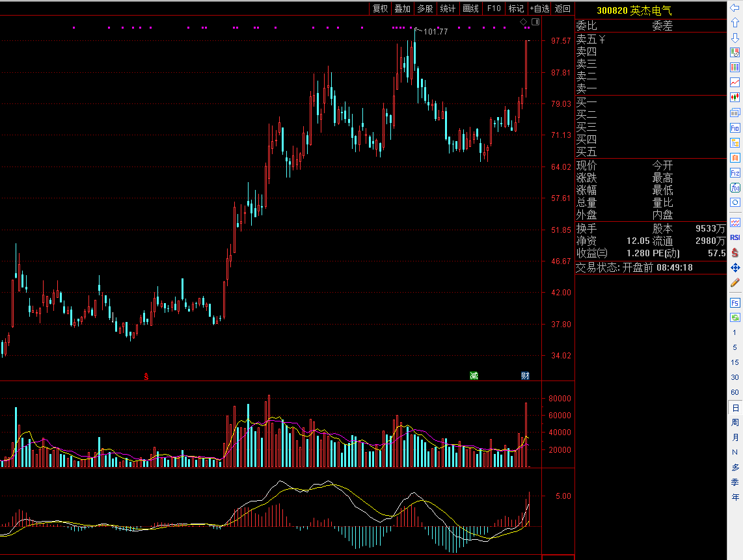Viewport: 743px width, 560px height.
Task: Open the 统计 statistics menu
Action: coord(448,8)
